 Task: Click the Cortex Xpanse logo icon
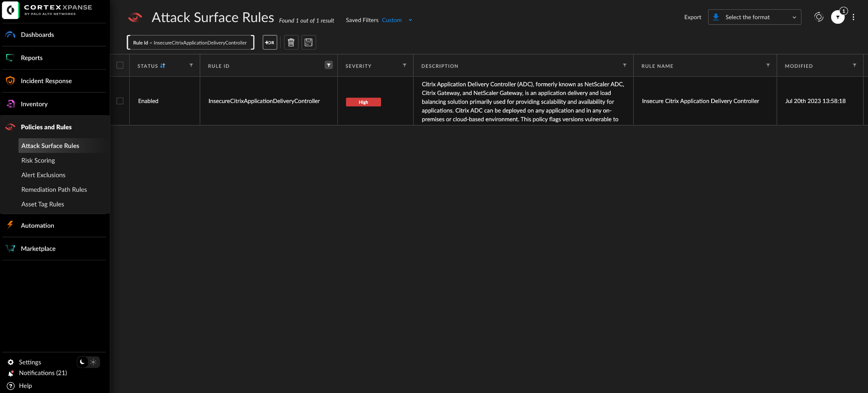coord(11,10)
